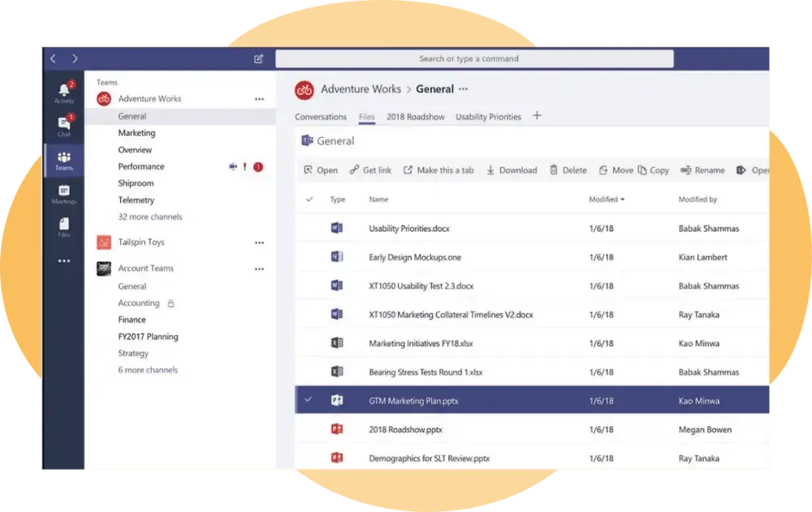
Task: Open the Activity bell icon
Action: tap(63, 91)
